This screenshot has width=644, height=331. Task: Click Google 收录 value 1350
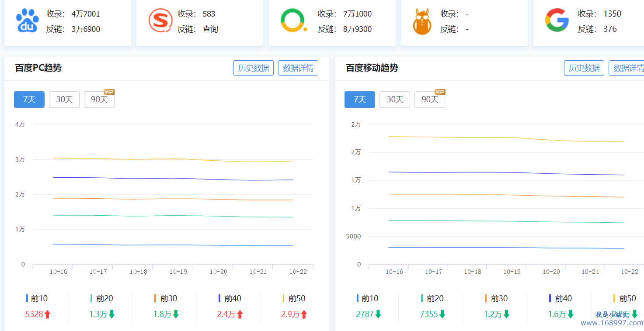coord(612,14)
